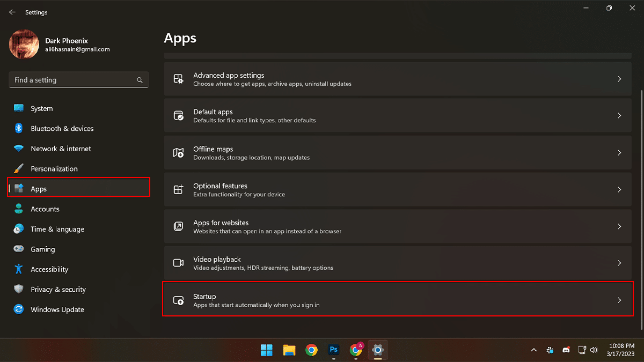
Task: Click the Dark Phoenix profile picture
Action: [x=24, y=45]
